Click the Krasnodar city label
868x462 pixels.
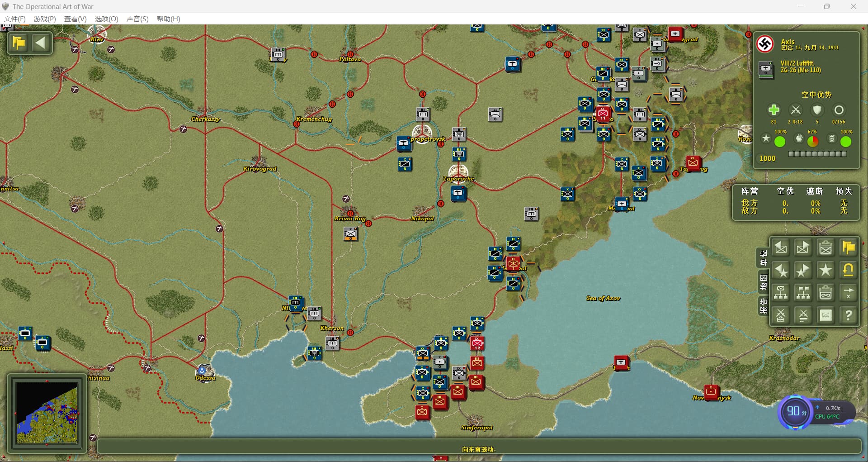tap(784, 338)
